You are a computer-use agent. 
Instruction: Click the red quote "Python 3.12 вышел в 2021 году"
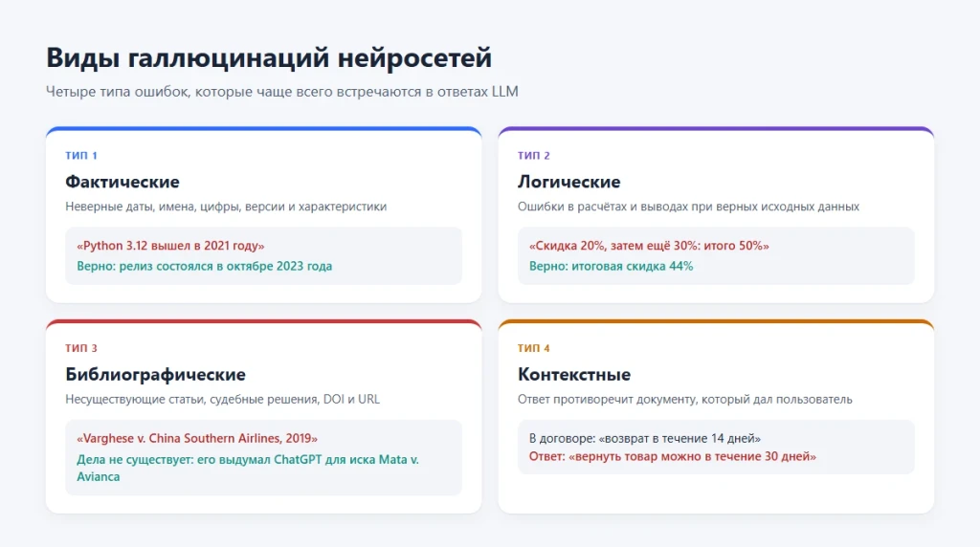coord(170,246)
